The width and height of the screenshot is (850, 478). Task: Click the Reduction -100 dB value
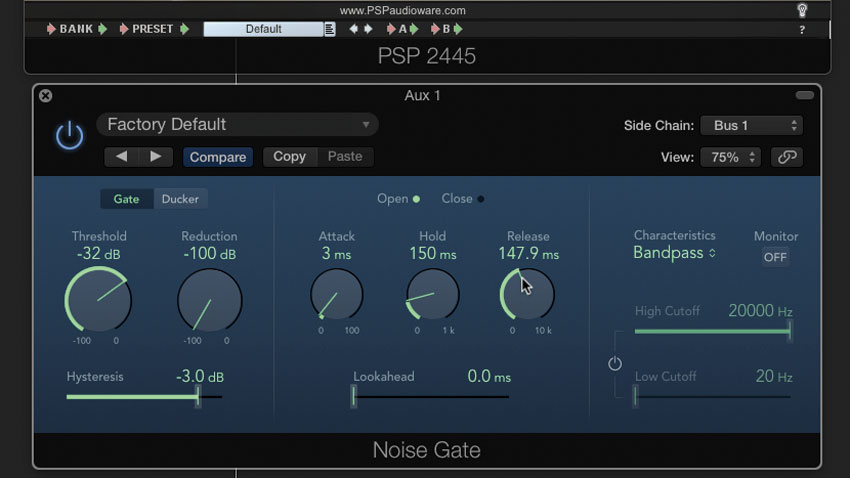point(209,254)
